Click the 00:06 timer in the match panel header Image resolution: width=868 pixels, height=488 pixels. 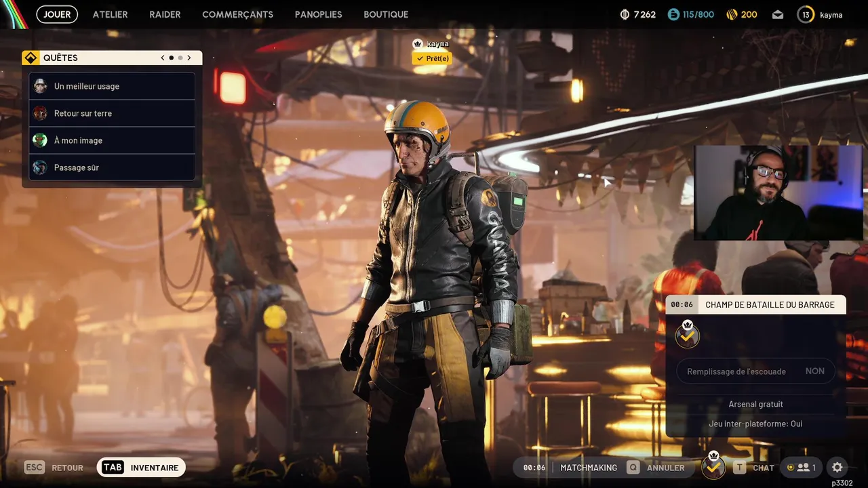tap(682, 304)
